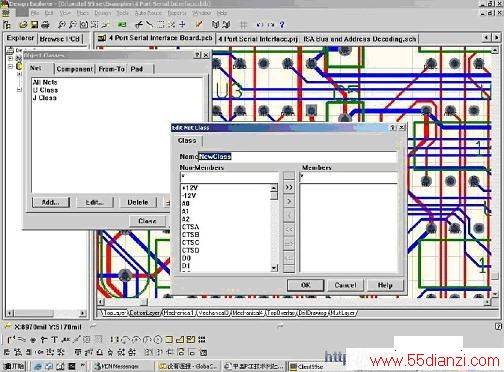Image resolution: width=504 pixels, height=372 pixels.
Task: Click the Undo arrow icon in toolbar
Action: click(260, 24)
